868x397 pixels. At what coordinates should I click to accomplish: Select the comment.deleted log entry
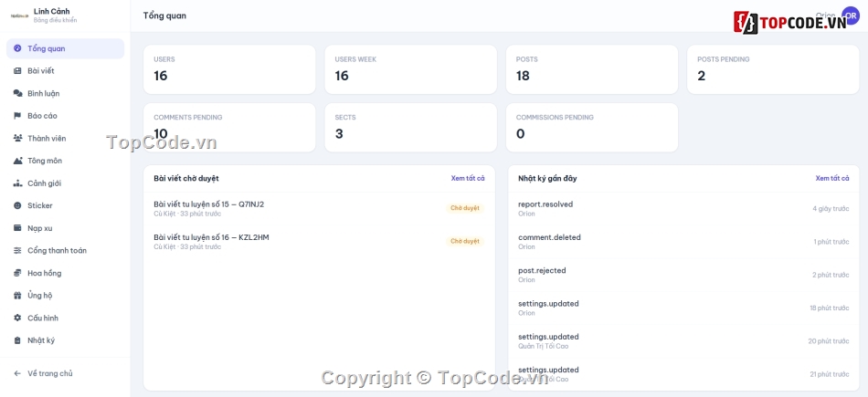[x=683, y=242]
